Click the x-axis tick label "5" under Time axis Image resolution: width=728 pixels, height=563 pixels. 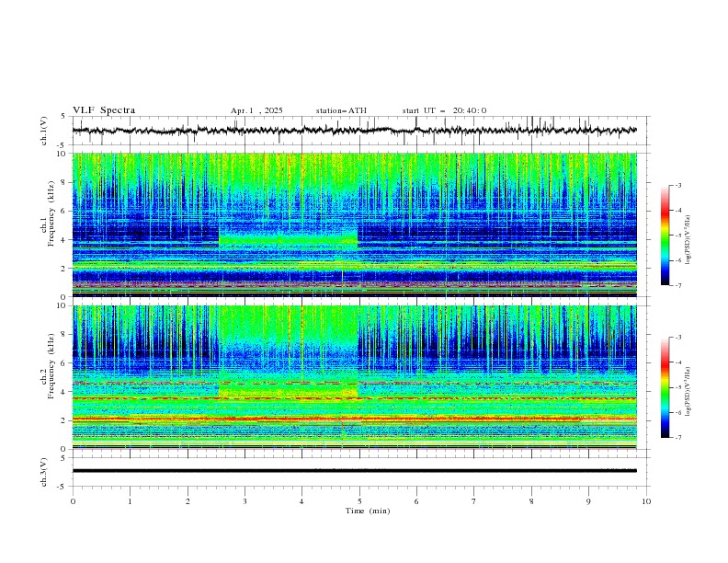coord(359,501)
